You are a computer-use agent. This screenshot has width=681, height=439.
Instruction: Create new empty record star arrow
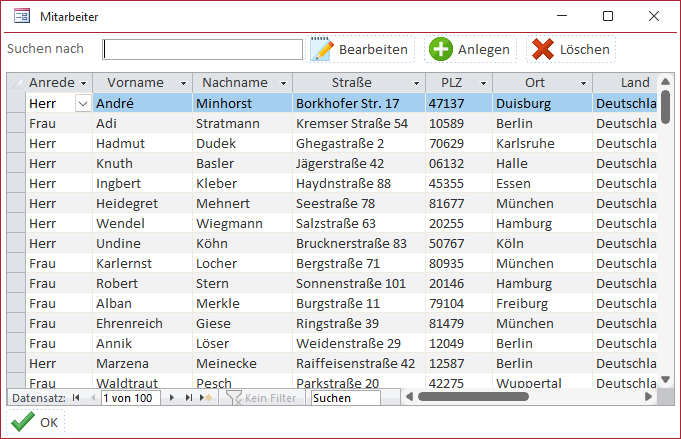(205, 397)
